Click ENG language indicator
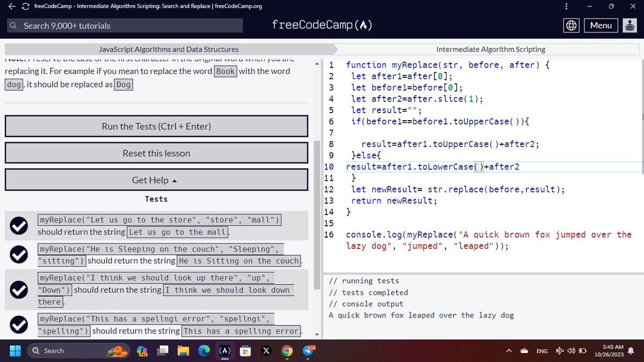The image size is (644, 362). point(542,351)
